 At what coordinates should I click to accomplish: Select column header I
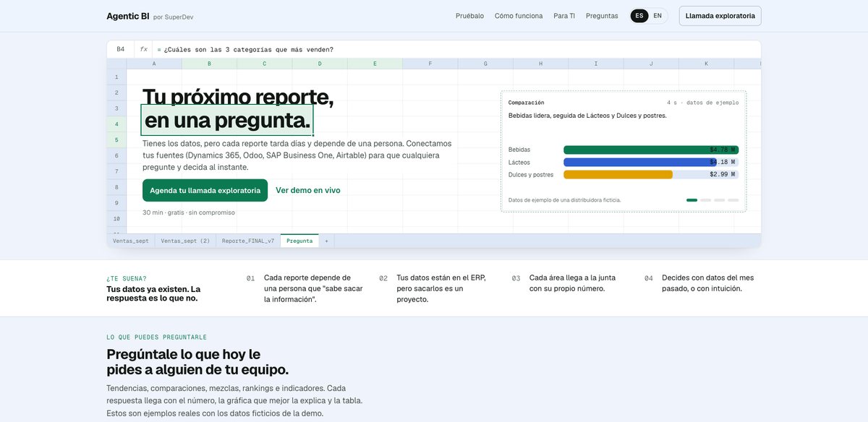[x=596, y=64]
